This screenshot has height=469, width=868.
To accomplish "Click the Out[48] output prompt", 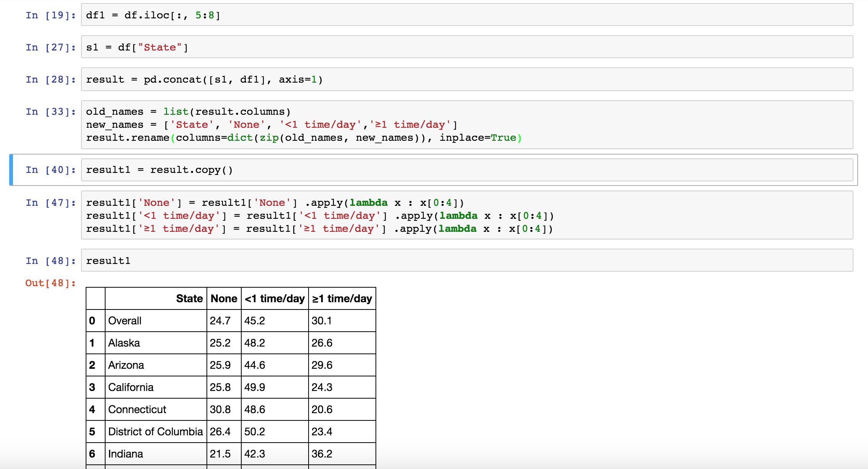I will tap(50, 283).
